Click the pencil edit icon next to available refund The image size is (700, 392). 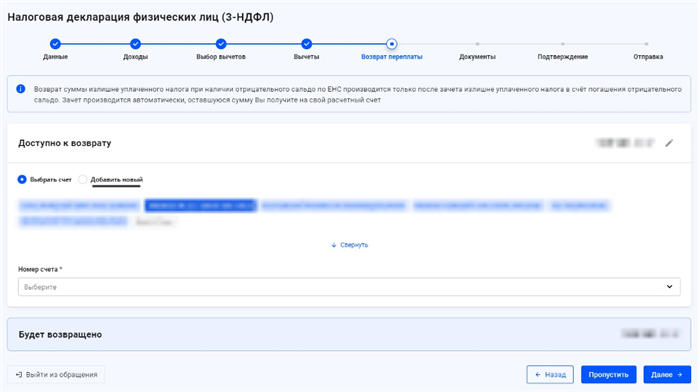point(669,143)
